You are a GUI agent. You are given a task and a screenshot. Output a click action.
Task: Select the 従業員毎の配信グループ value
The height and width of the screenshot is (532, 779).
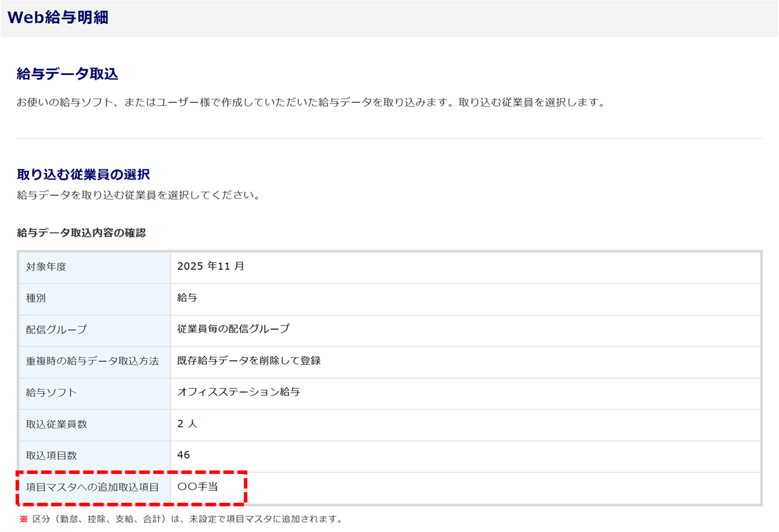pos(233,329)
